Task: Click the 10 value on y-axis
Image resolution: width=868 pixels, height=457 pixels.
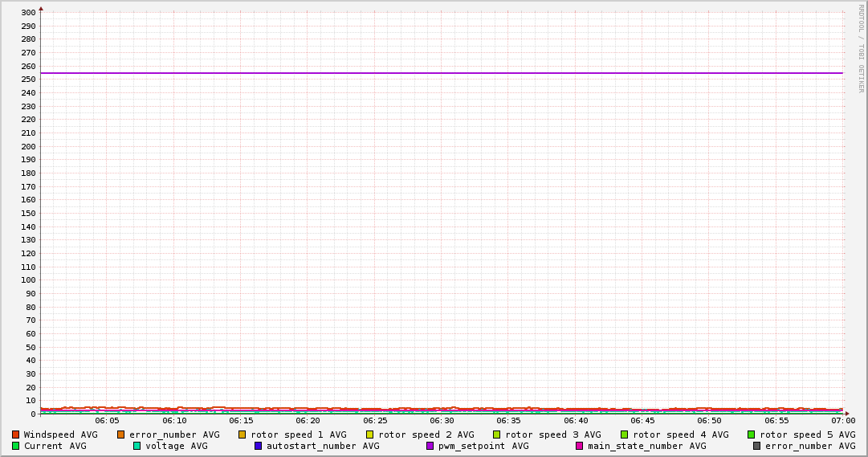Action: click(31, 401)
